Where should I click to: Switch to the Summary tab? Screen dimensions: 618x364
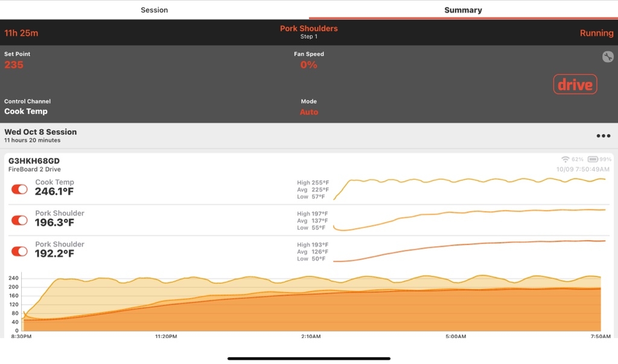463,10
